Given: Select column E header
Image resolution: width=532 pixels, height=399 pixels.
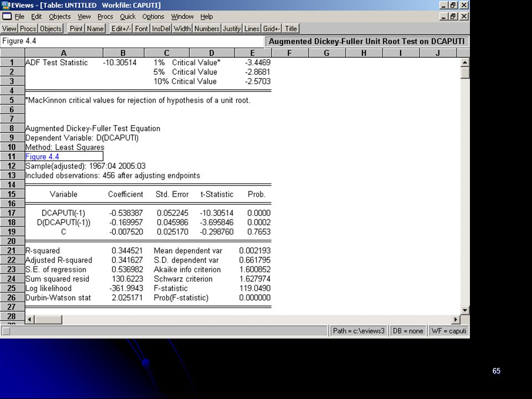Looking at the screenshot, I should pyautogui.click(x=253, y=53).
